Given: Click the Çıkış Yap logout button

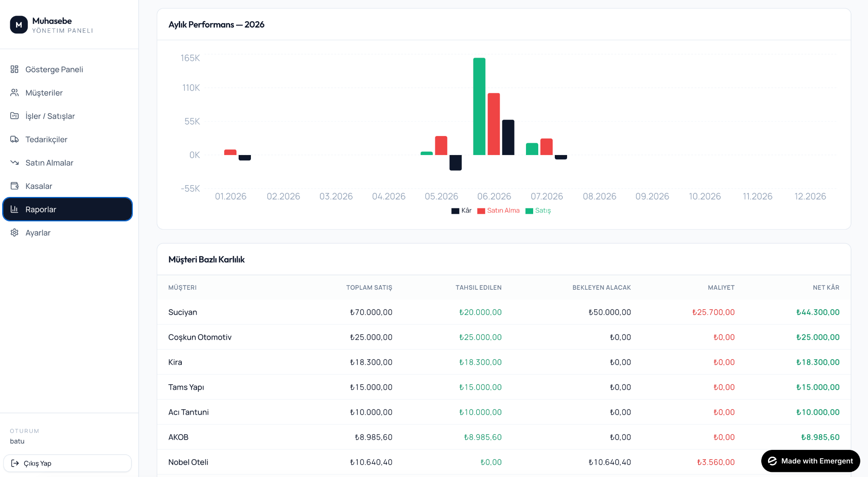Looking at the screenshot, I should [67, 463].
